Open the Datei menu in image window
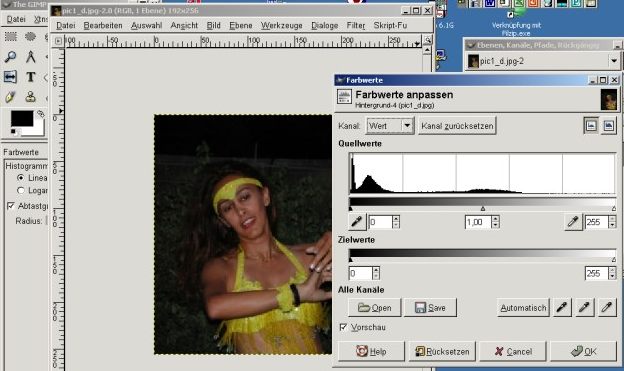The height and width of the screenshot is (371, 624). pos(66,25)
